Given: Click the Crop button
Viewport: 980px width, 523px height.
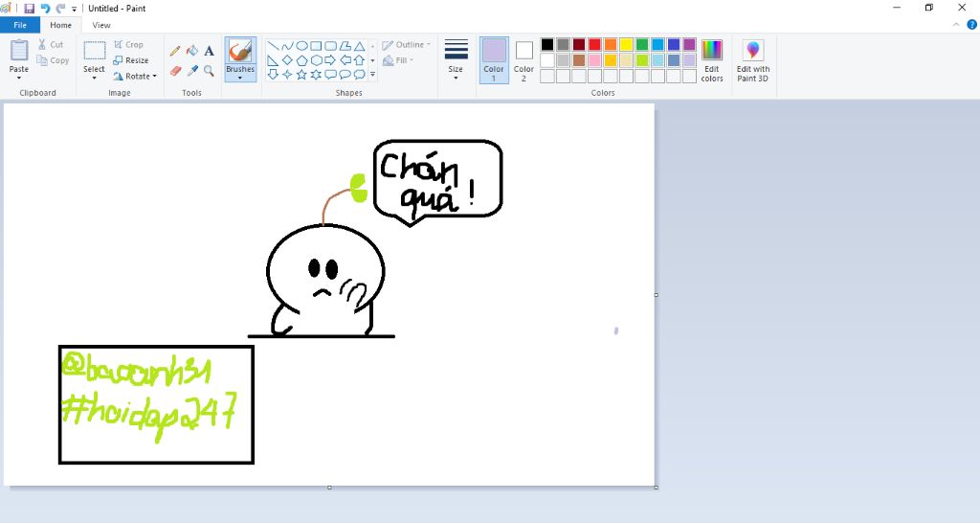Looking at the screenshot, I should tap(129, 44).
